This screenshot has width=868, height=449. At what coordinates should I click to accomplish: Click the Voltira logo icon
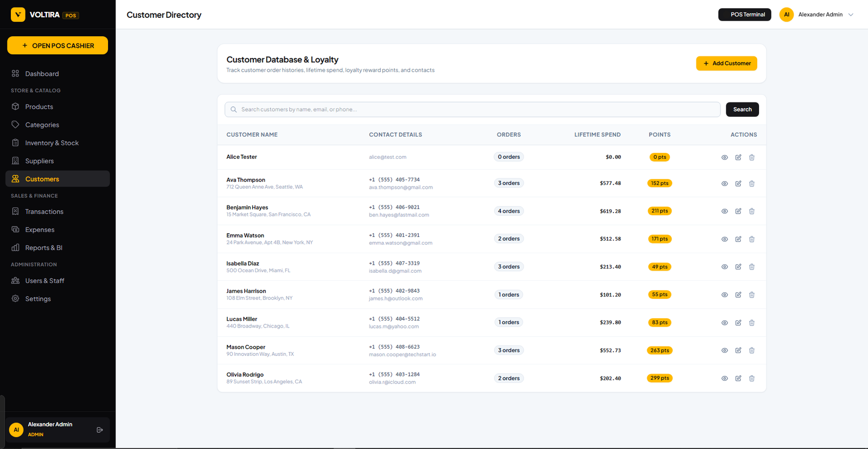pyautogui.click(x=18, y=15)
